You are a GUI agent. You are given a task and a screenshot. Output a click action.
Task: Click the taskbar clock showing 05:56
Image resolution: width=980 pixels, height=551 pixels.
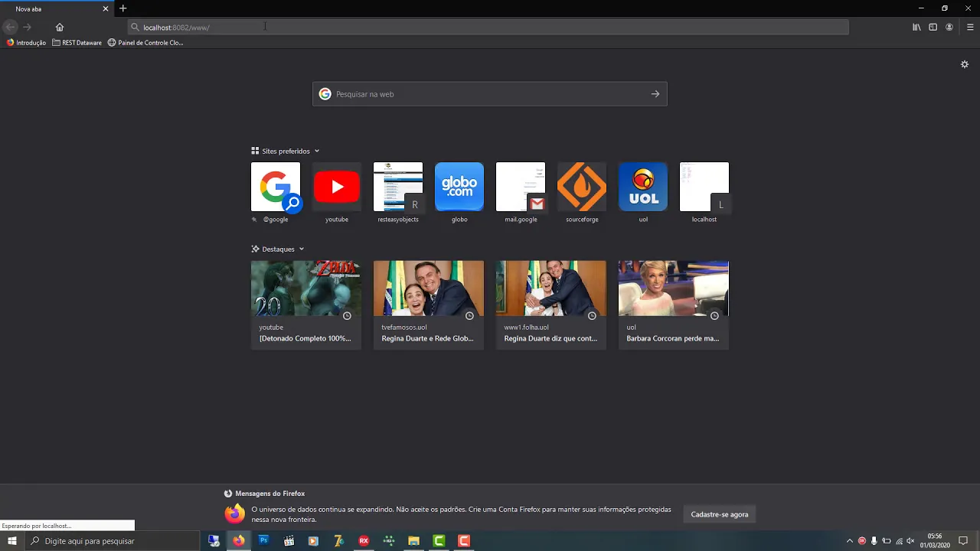coord(935,541)
